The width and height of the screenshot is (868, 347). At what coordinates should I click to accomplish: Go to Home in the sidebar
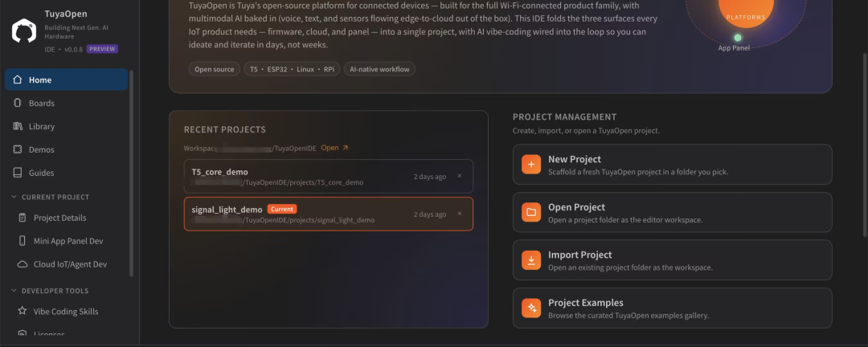point(67,80)
